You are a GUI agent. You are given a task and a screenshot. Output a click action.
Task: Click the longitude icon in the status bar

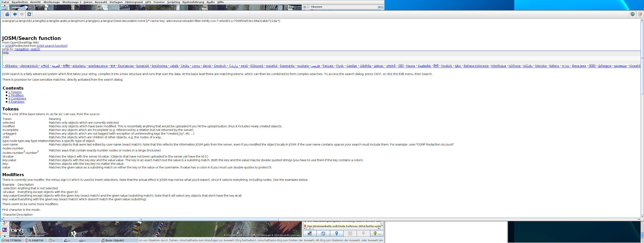pos(27,241)
